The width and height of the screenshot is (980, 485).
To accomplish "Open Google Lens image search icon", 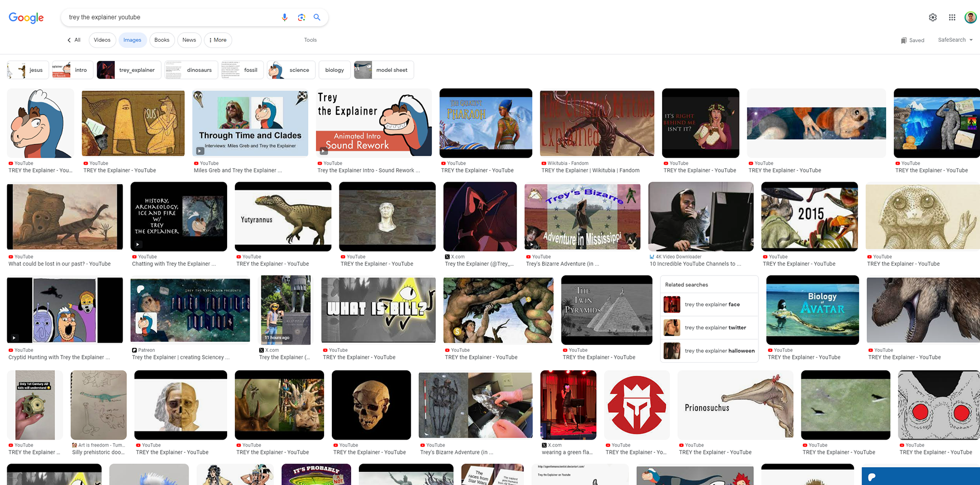I will pyautogui.click(x=302, y=17).
